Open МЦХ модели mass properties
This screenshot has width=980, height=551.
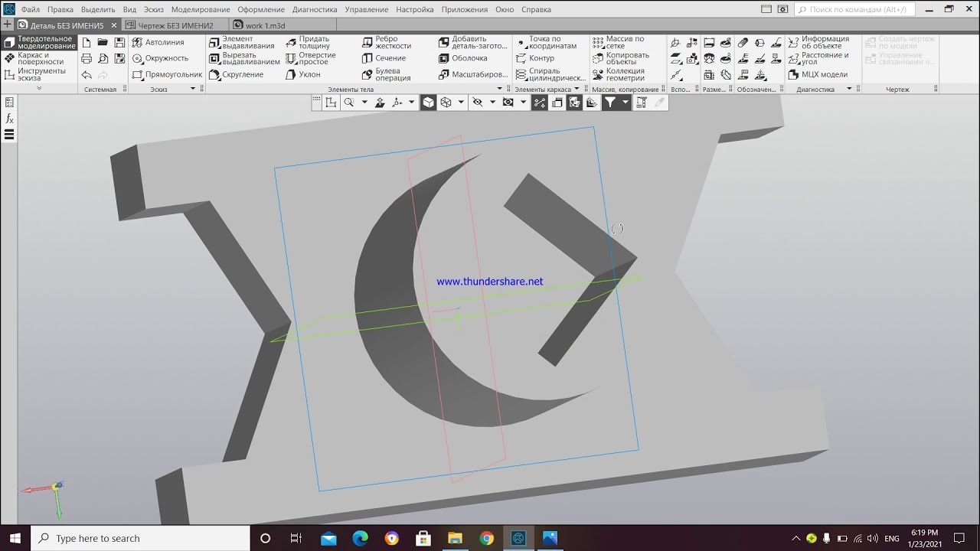click(818, 75)
